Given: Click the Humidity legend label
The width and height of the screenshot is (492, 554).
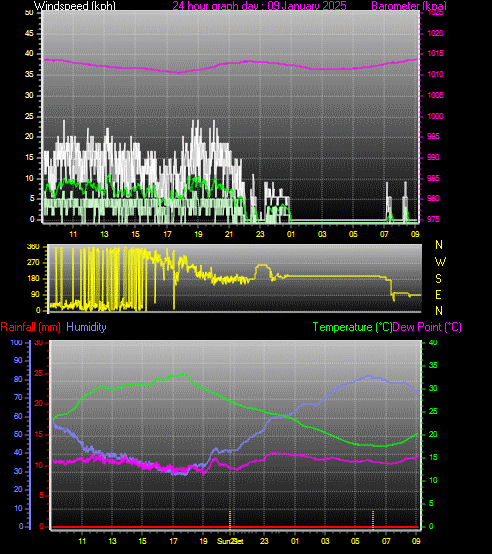Looking at the screenshot, I should click(86, 327).
